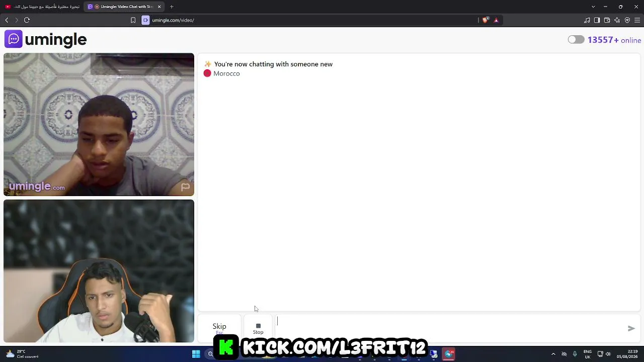The width and height of the screenshot is (644, 362).
Task: Open Brave Rewards triangle icon
Action: pyautogui.click(x=496, y=20)
